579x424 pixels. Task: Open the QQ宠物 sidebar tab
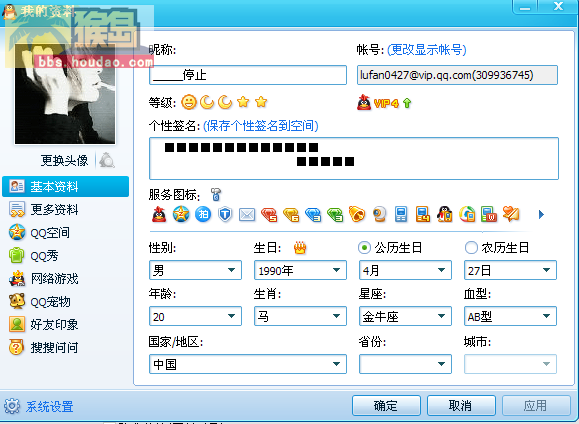click(65, 301)
